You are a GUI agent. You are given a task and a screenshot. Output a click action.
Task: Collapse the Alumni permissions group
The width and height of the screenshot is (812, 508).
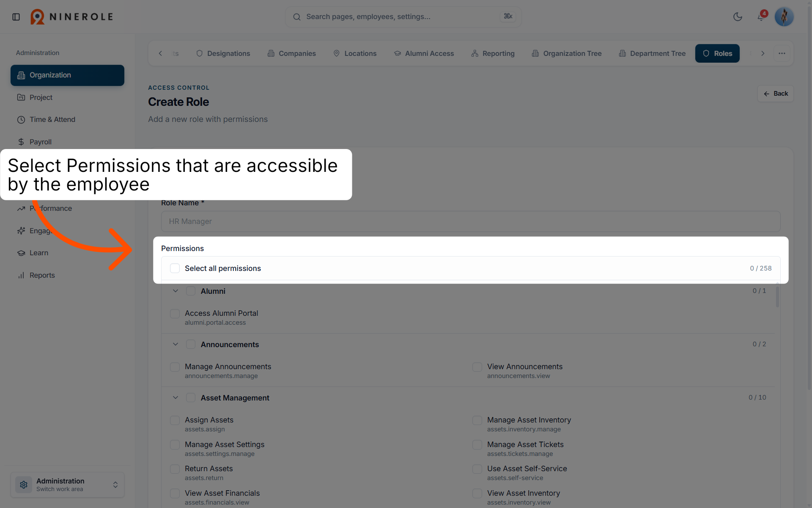[176, 291]
